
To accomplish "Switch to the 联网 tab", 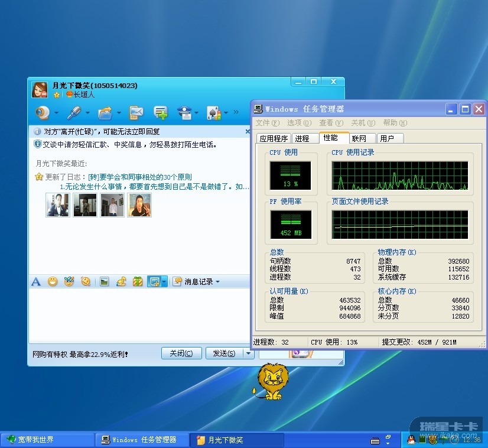I will (x=363, y=138).
